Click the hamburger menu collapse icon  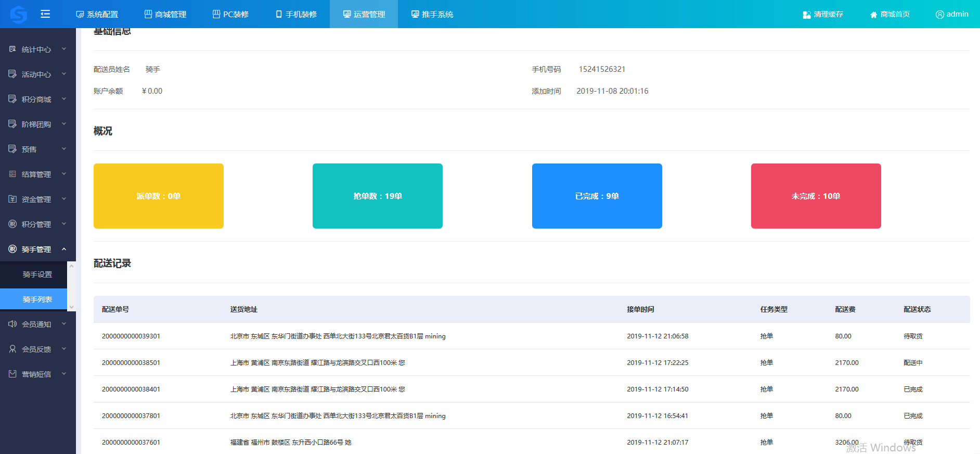click(x=45, y=14)
